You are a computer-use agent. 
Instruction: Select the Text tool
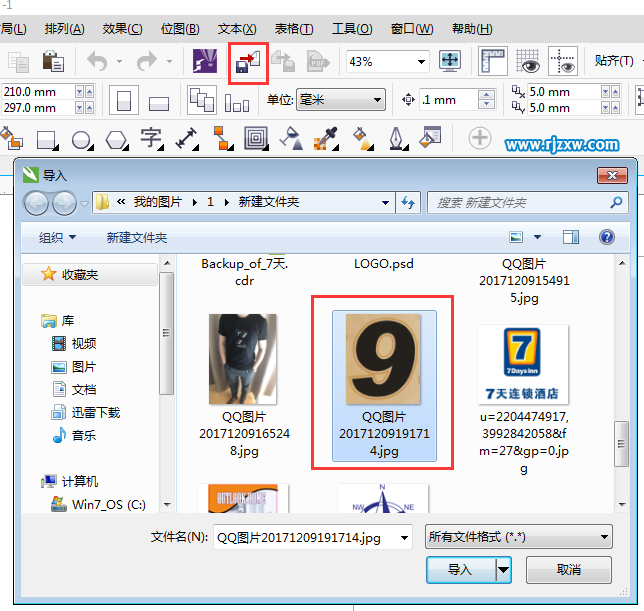tap(152, 138)
